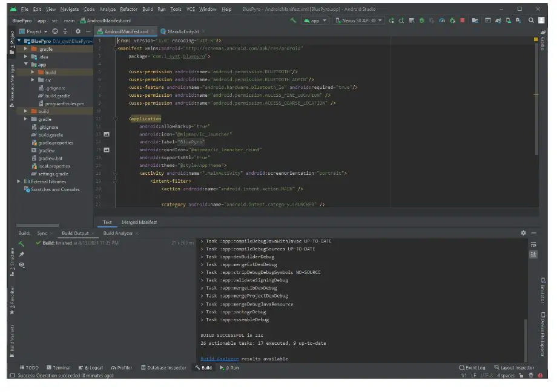Image resolution: width=557 pixels, height=392 pixels.
Task: Open the Search Everywhere magnifier
Action: (532, 20)
